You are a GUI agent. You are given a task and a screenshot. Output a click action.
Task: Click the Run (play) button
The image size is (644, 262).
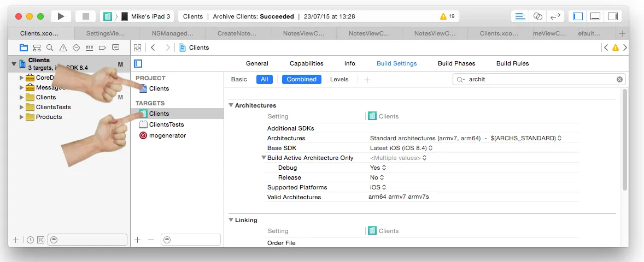[61, 16]
